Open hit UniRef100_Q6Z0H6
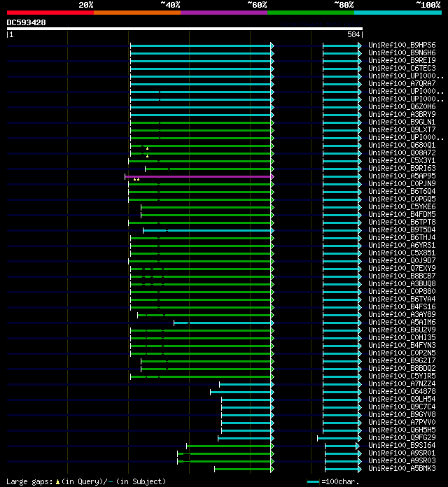This screenshot has height=487, width=448. tap(402, 106)
